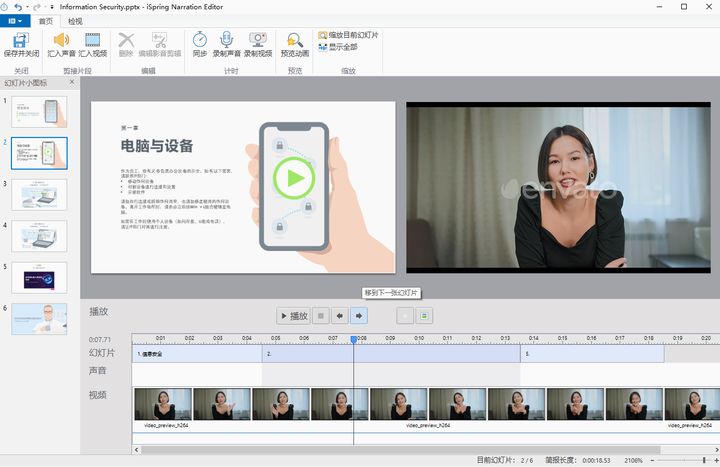Viewport: 720px width, 467px height.
Task: Click 缩放目前幻灯片 zoom to current slide
Action: tap(349, 35)
